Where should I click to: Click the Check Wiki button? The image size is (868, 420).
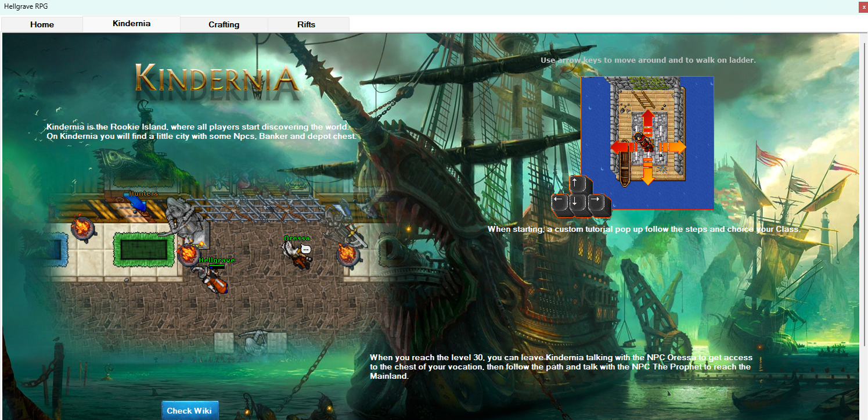coord(189,411)
